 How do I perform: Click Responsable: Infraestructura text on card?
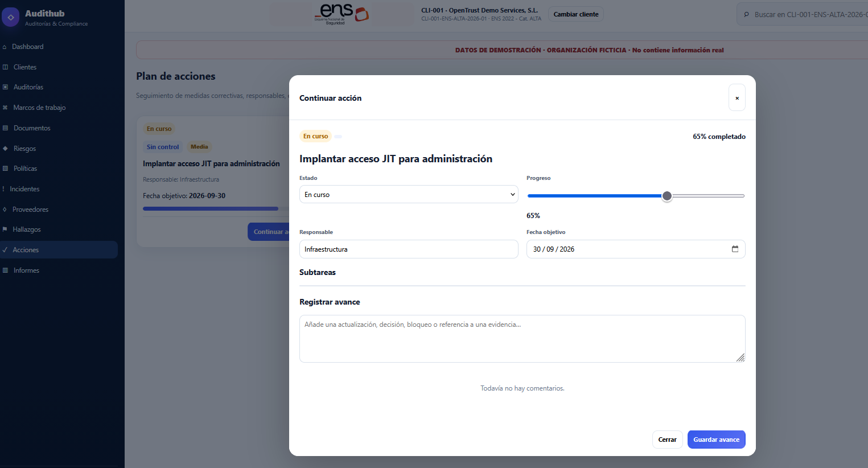tap(181, 179)
